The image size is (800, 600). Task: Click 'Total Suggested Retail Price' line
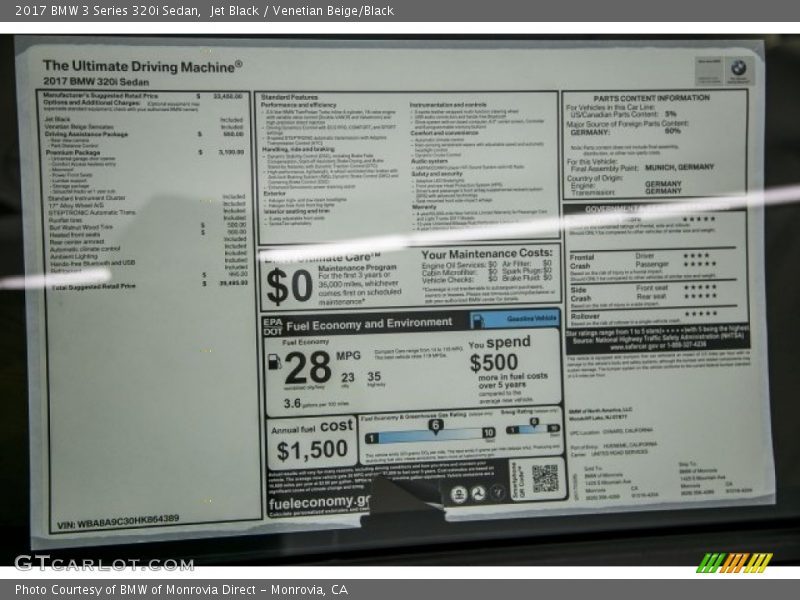click(150, 286)
